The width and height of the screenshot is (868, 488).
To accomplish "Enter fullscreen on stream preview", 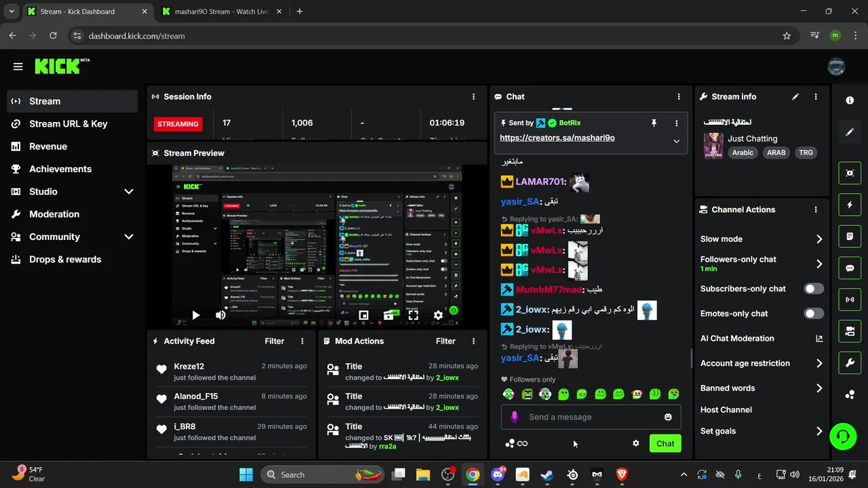I will tap(413, 315).
